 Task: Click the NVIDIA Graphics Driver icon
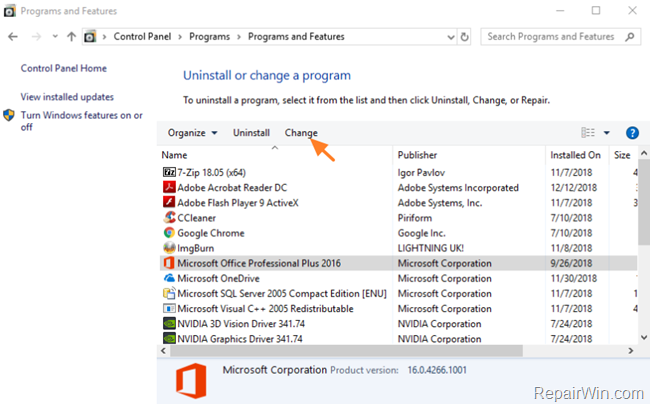click(169, 339)
